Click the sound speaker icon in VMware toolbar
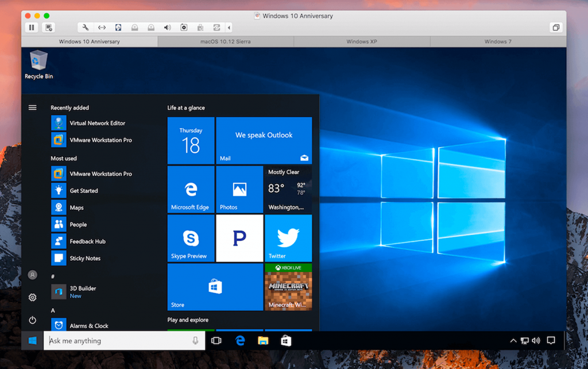 (167, 28)
